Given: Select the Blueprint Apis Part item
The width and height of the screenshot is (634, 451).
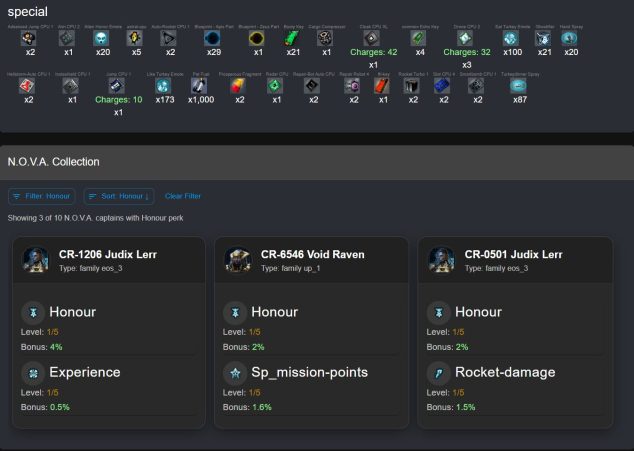Looking at the screenshot, I should (x=212, y=37).
